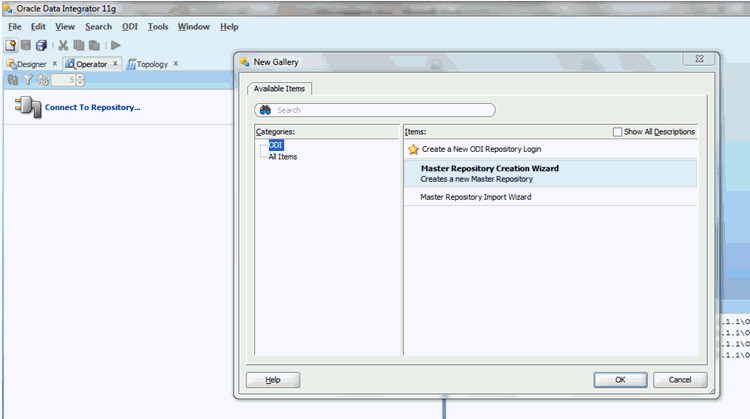This screenshot has height=419, width=750.
Task: Click the Operator refresh icon
Action: click(x=13, y=80)
